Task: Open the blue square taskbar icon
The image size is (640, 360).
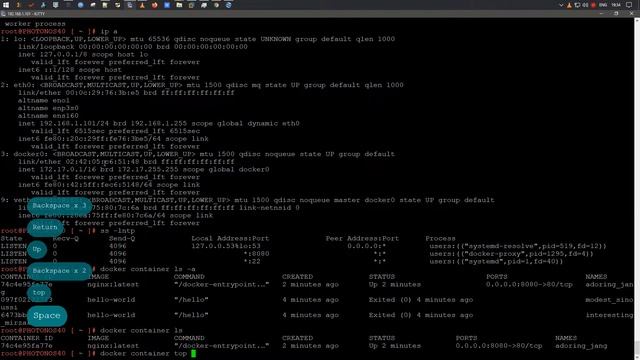Action: click(167, 5)
